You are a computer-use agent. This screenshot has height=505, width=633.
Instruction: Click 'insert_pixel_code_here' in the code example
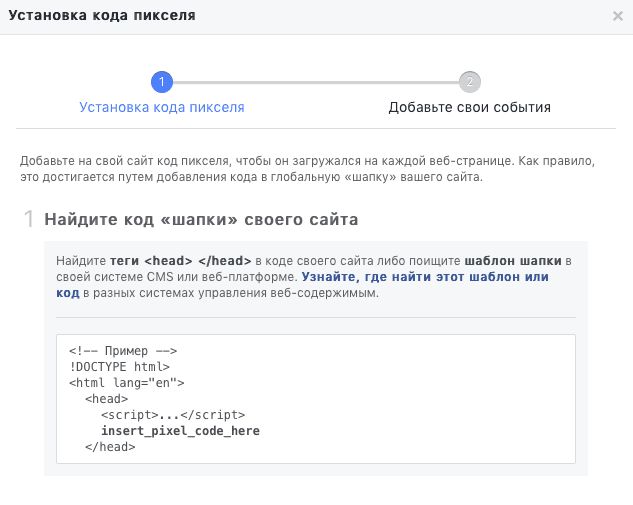tap(180, 431)
